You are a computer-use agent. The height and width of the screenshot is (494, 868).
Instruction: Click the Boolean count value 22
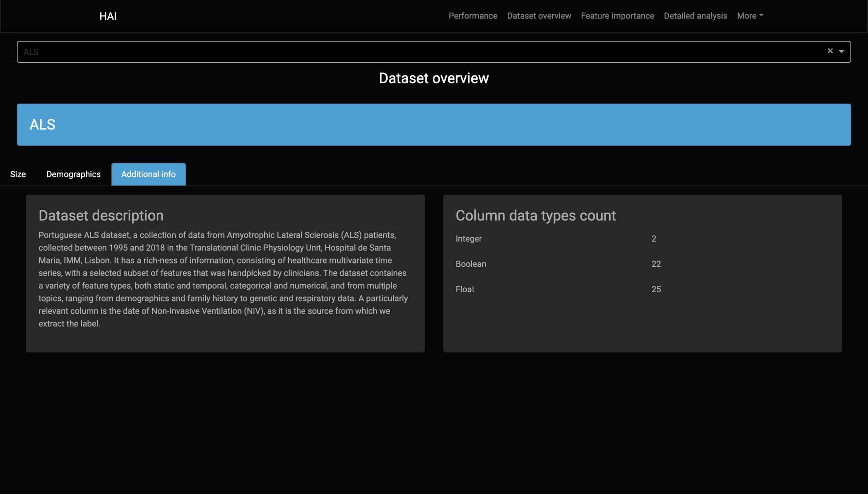click(x=656, y=264)
